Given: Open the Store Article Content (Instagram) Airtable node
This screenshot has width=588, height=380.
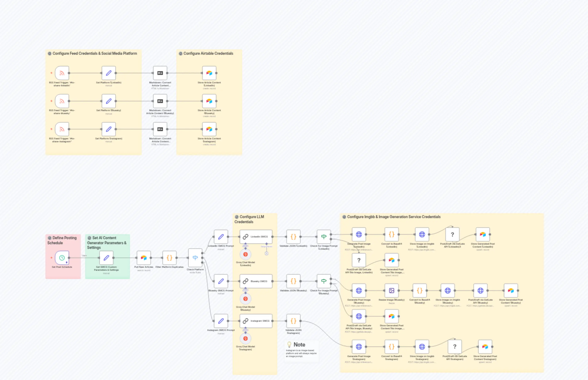Looking at the screenshot, I should coord(209,129).
